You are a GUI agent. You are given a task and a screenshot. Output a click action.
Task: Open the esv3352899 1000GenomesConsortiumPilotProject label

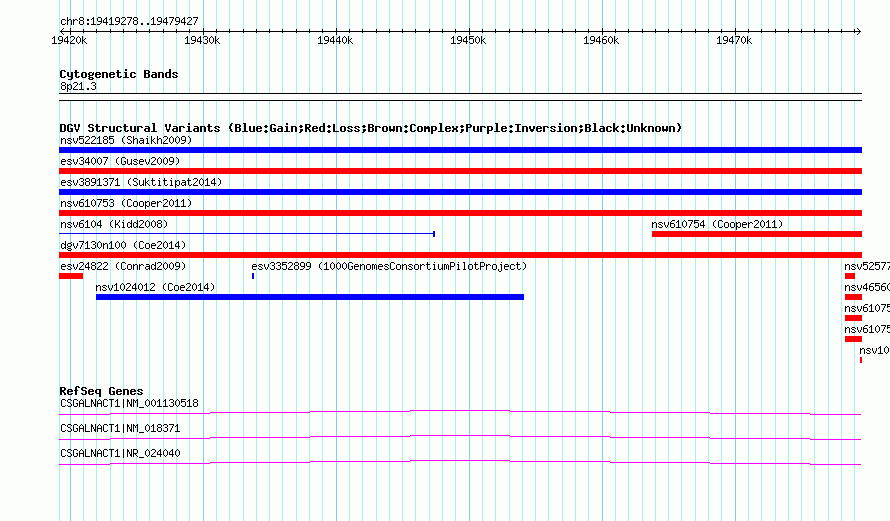(x=389, y=266)
